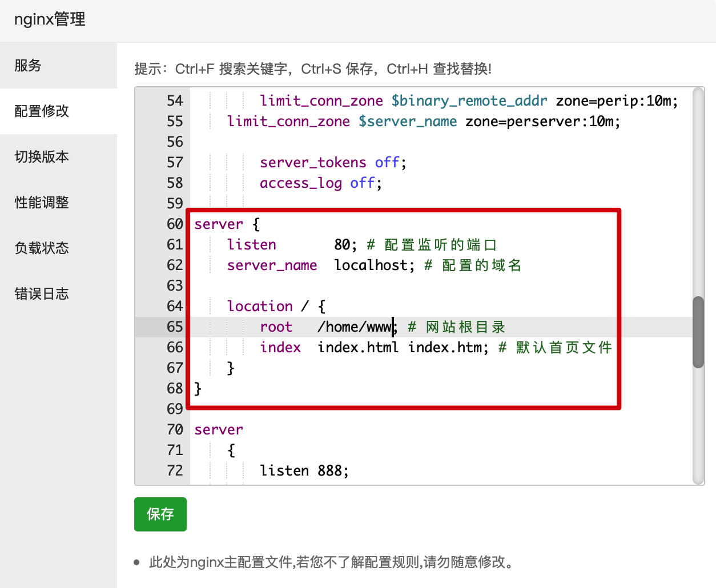Click line number 65 in the gutter
The width and height of the screenshot is (716, 588).
175,327
